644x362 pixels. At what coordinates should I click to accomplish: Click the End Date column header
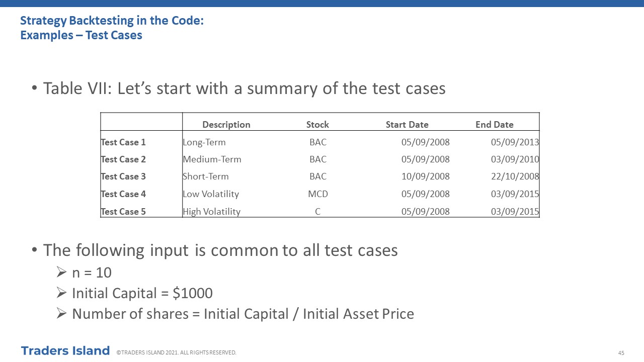click(495, 125)
